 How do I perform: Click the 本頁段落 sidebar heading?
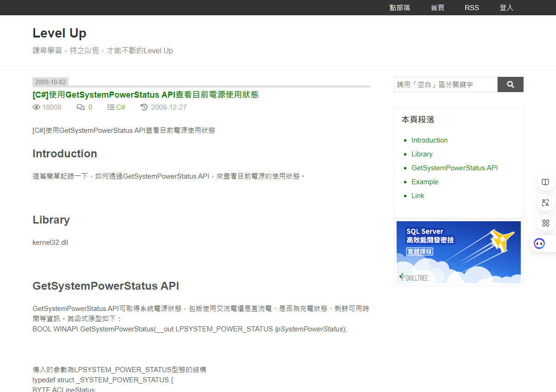click(x=418, y=119)
